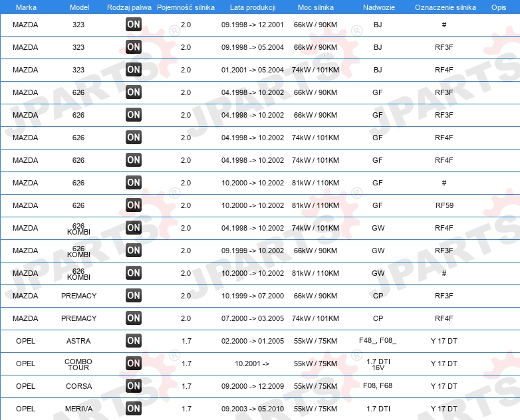Click the Opis column header

pos(499,7)
